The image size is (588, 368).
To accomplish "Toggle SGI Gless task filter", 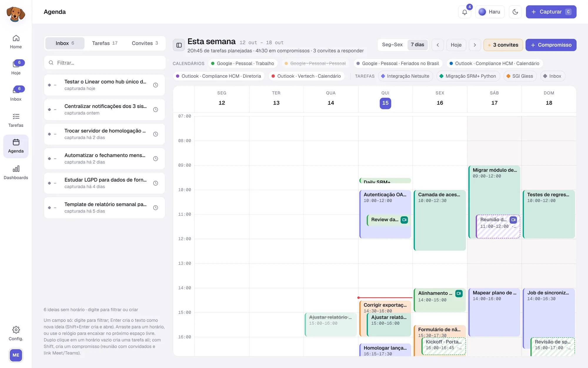I will 520,76.
